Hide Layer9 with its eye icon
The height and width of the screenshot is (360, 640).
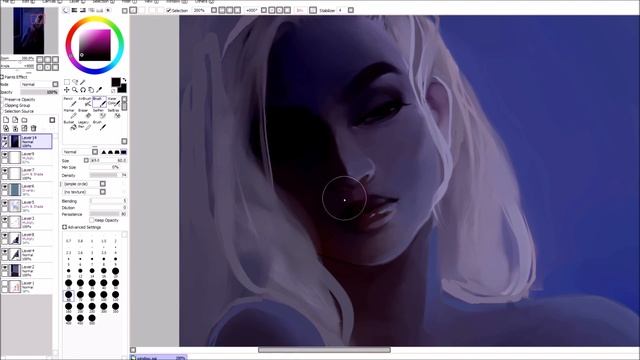[x=5, y=155]
